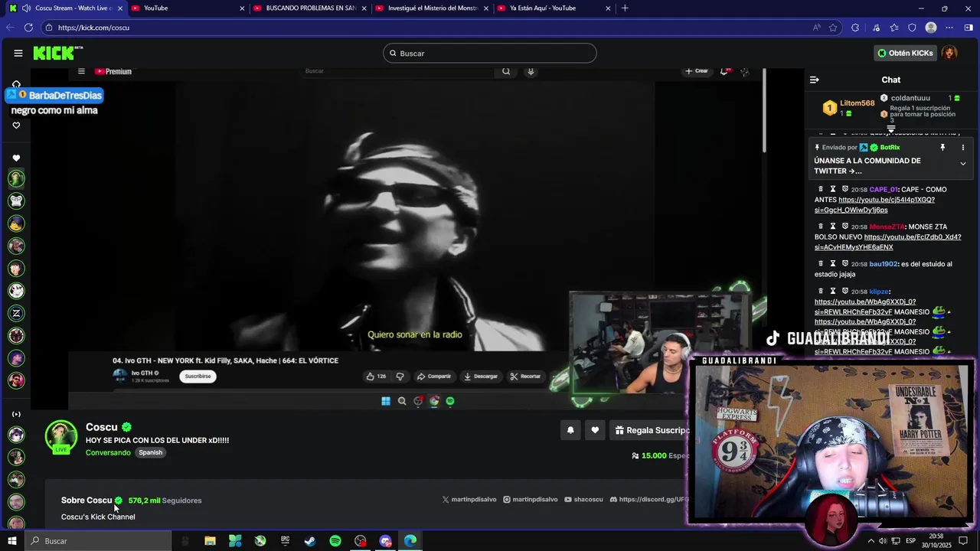Click the sidebar recommended live icon
Viewport: 980px width, 551px height.
pyautogui.click(x=16, y=414)
